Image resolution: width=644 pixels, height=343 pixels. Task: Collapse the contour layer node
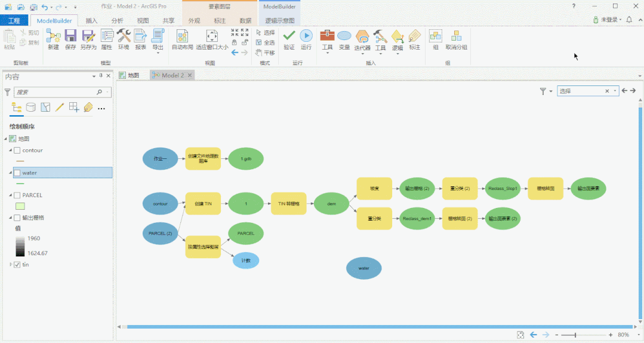tap(11, 151)
